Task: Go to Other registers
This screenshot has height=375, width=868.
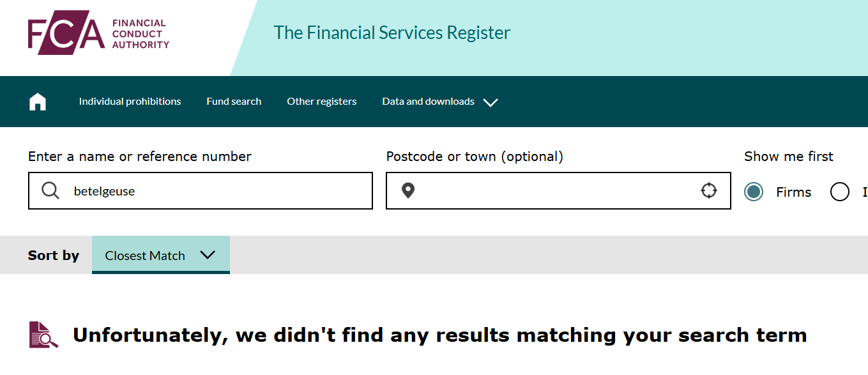Action: pos(322,102)
